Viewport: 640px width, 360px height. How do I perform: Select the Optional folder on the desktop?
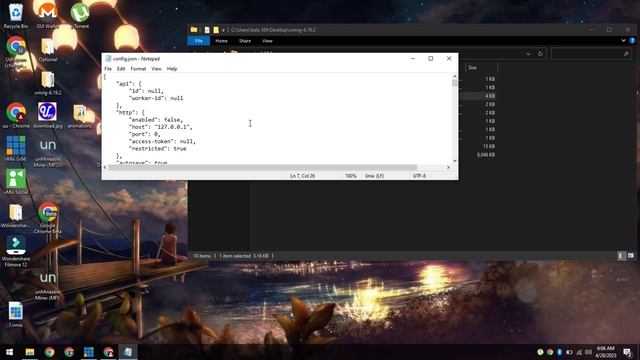point(48,50)
